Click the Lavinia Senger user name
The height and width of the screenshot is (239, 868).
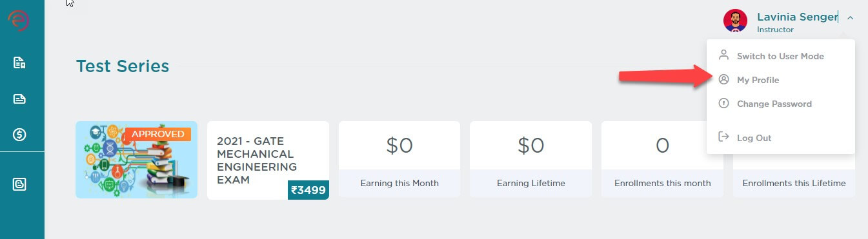(797, 17)
